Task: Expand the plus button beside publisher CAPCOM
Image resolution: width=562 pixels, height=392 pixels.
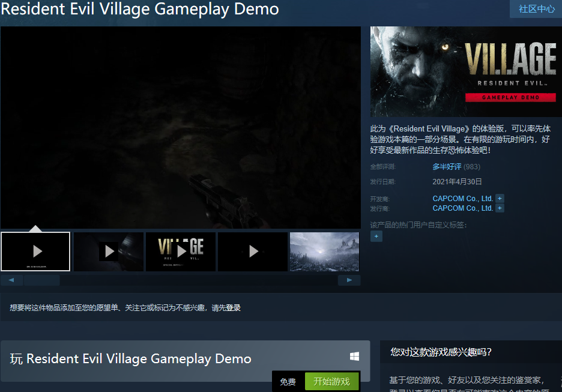Action: coord(500,208)
